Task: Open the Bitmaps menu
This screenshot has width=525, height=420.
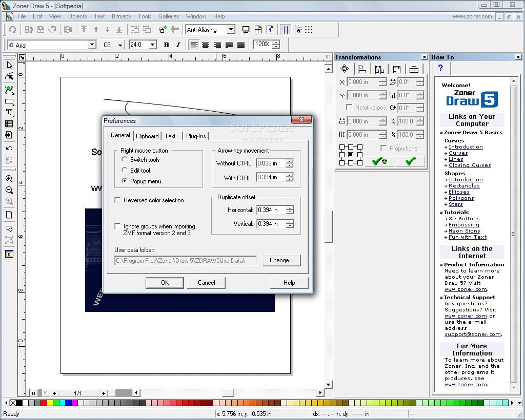Action: click(x=121, y=16)
